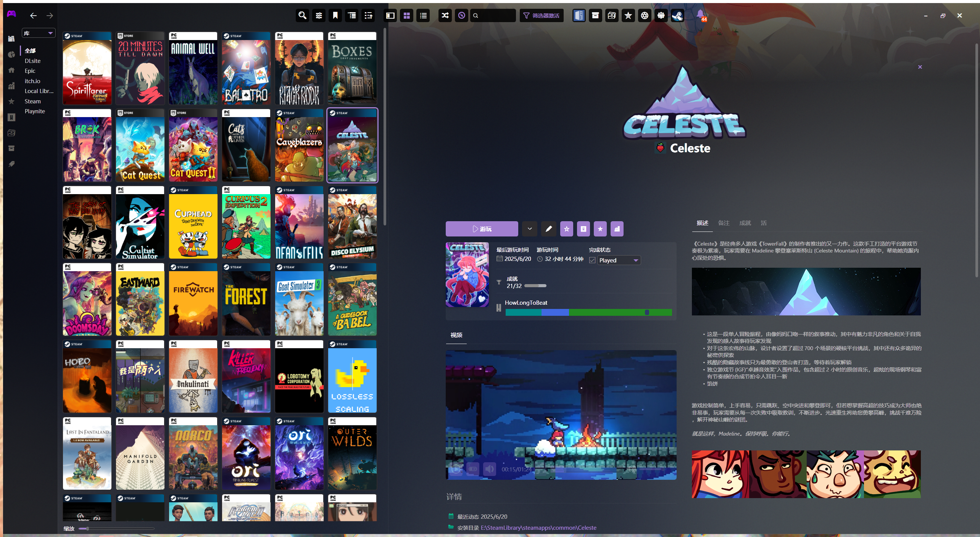This screenshot has height=537, width=980.
Task: Click the achievements chart icon button
Action: click(617, 229)
